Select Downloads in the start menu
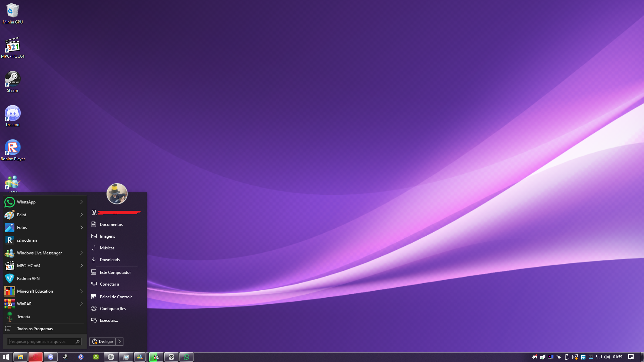 [x=110, y=260]
